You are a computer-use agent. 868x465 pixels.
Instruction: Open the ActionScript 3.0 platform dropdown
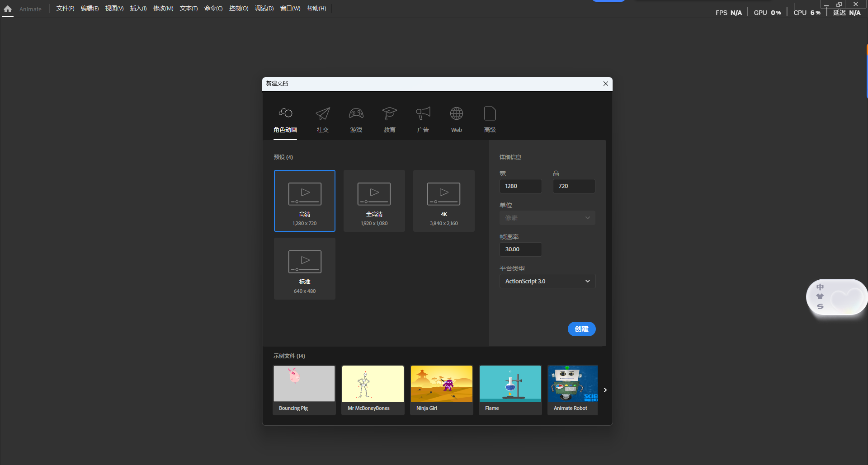pos(547,281)
